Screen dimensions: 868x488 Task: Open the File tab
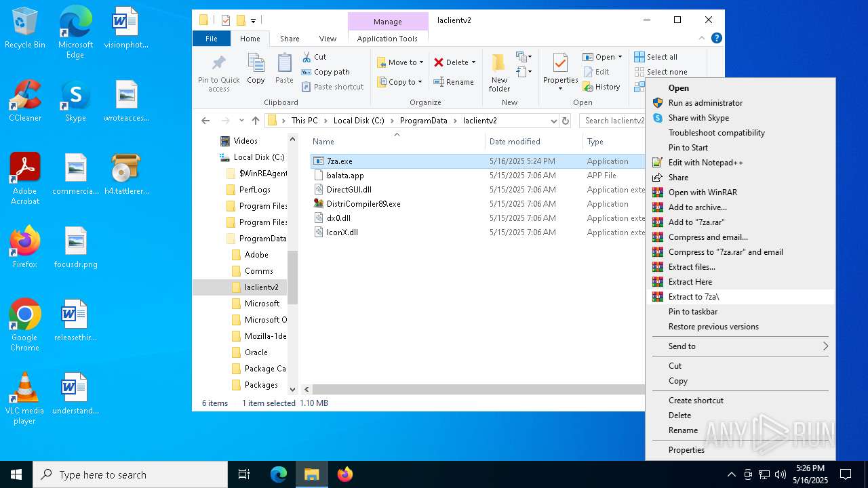pos(212,39)
